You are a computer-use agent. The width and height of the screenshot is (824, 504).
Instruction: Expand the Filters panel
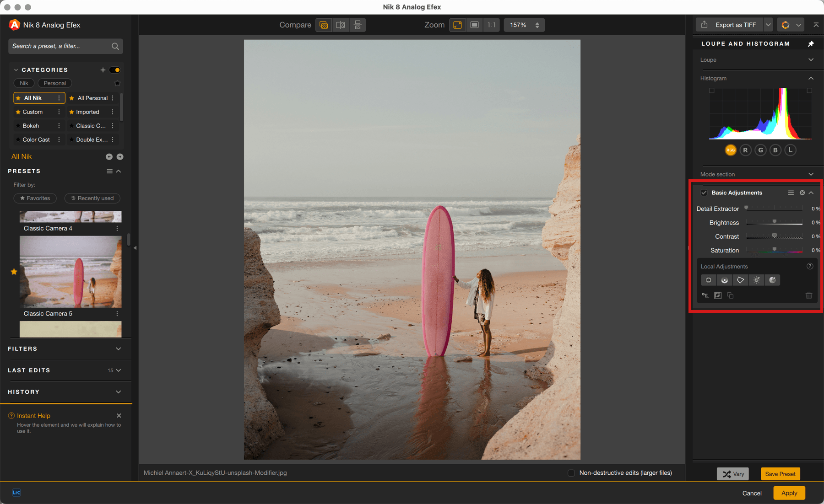point(118,349)
